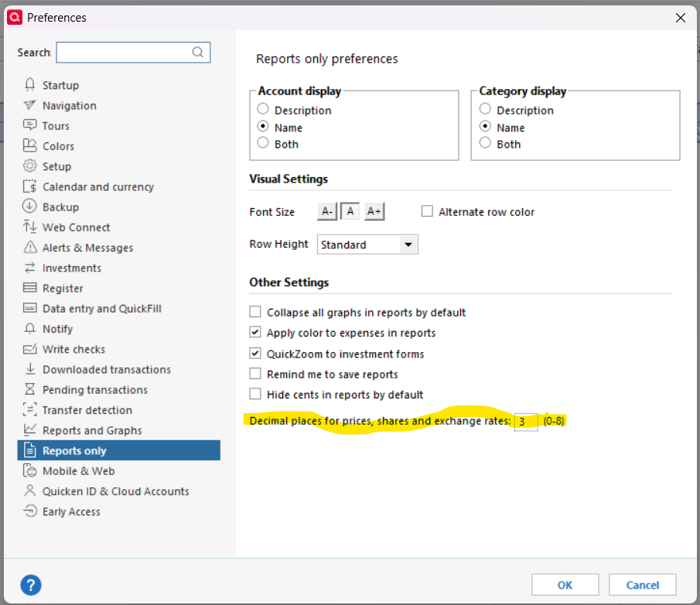Screen dimensions: 700x605
Task: Click the Backup download-circle icon
Action: coord(29,207)
